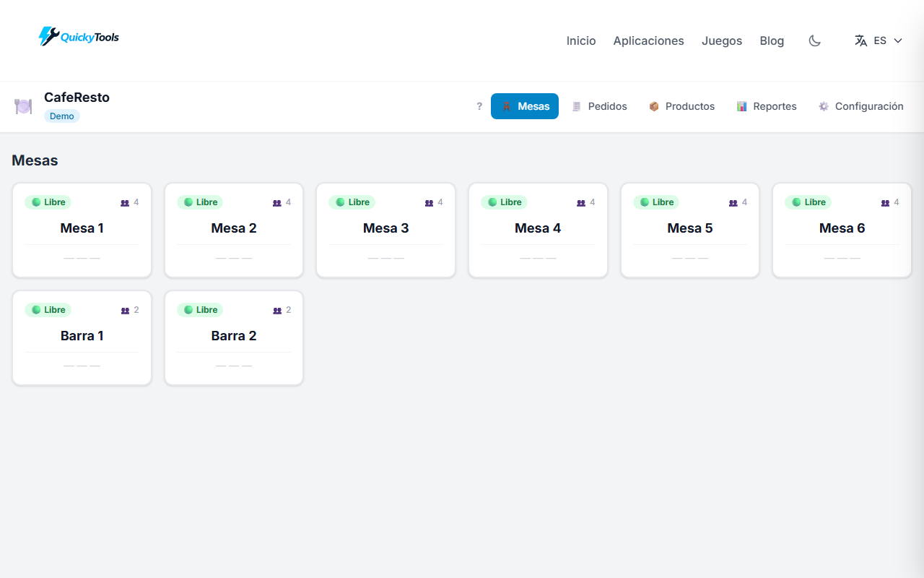Open Aplicaciones in the top navigation
Viewport: 924px width, 578px height.
(x=648, y=40)
